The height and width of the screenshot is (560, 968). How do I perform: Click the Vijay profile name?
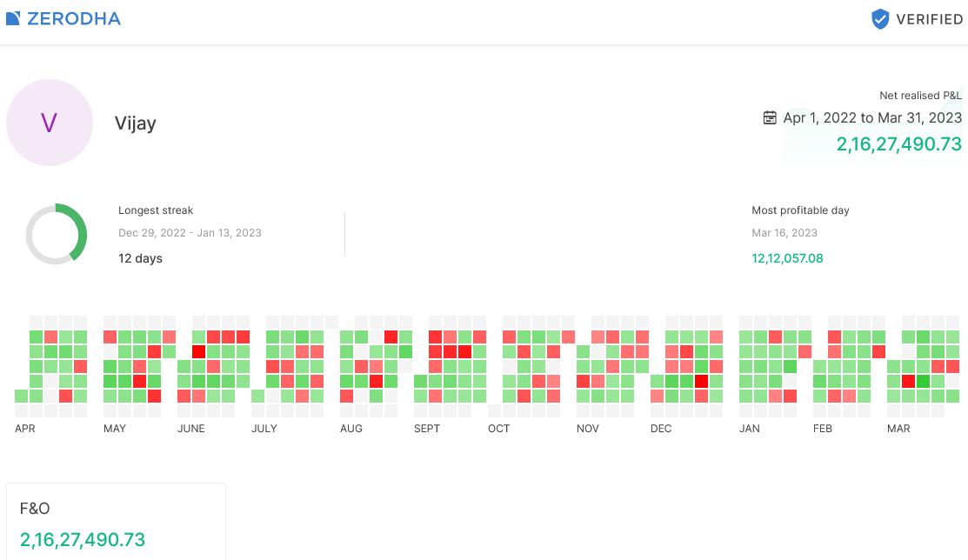pyautogui.click(x=136, y=123)
